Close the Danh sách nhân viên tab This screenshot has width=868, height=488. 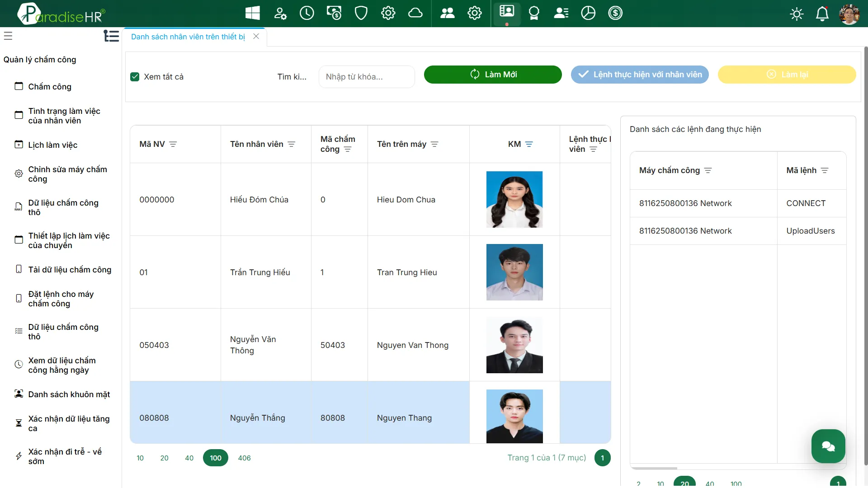(256, 37)
